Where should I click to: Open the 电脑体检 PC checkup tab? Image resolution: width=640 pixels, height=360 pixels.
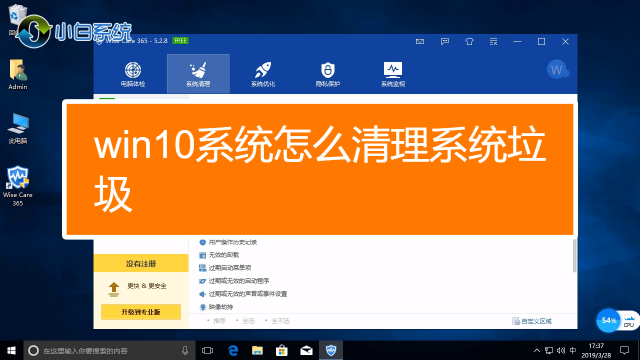click(x=133, y=74)
